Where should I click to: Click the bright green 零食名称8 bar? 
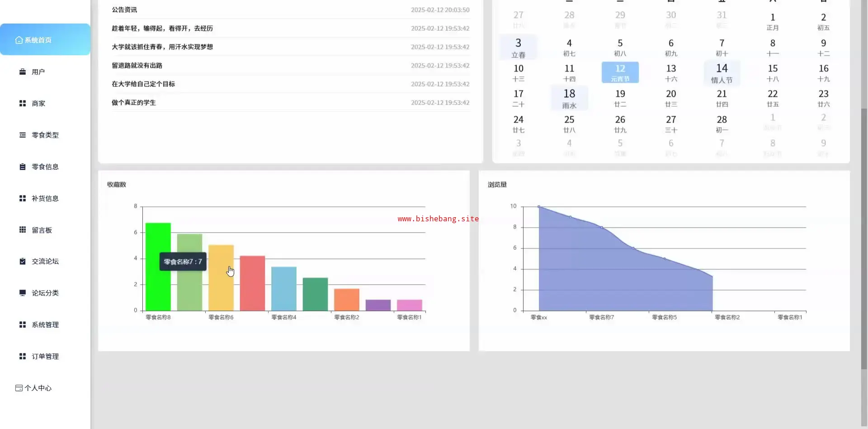[158, 267]
